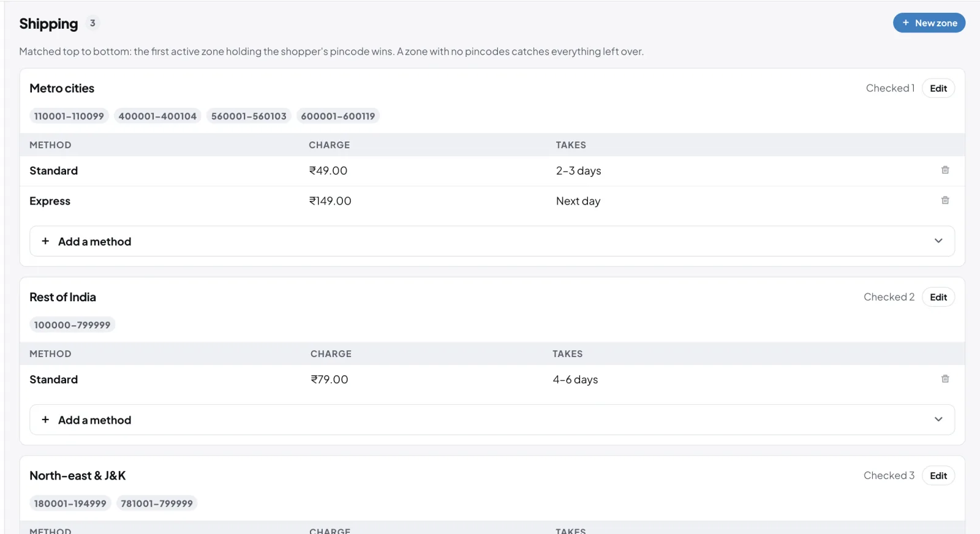Select pincode chip 600001–600119

tap(338, 116)
